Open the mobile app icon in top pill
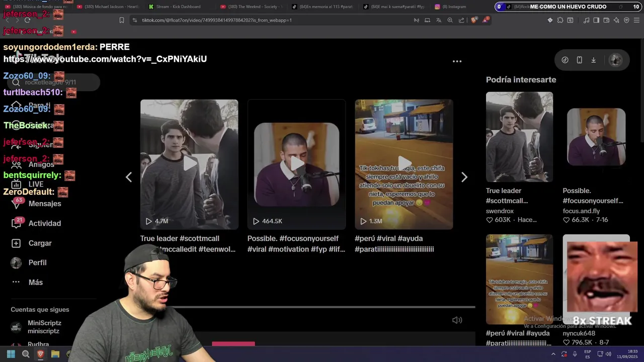The height and width of the screenshot is (362, 644). 579,60
